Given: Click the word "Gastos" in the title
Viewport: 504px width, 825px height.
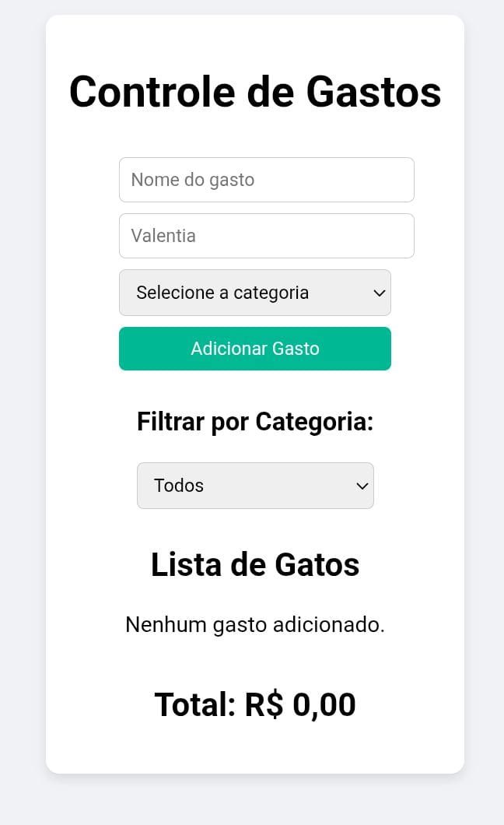Looking at the screenshot, I should [x=373, y=92].
